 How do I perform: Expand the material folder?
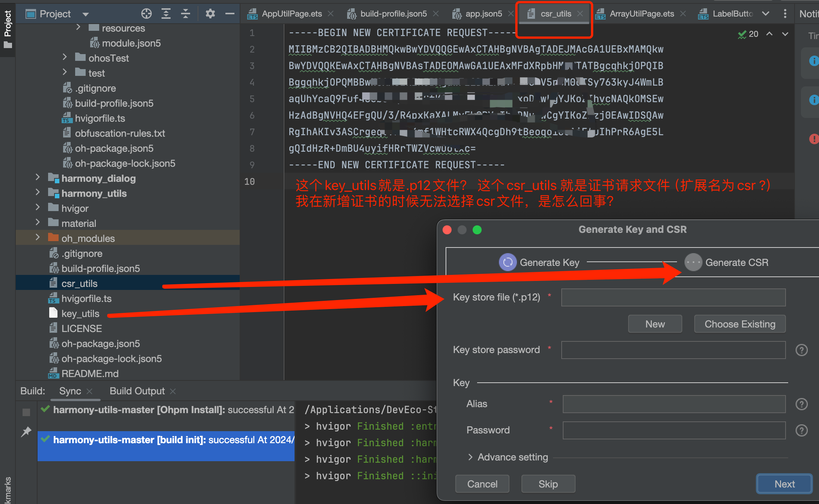point(38,222)
